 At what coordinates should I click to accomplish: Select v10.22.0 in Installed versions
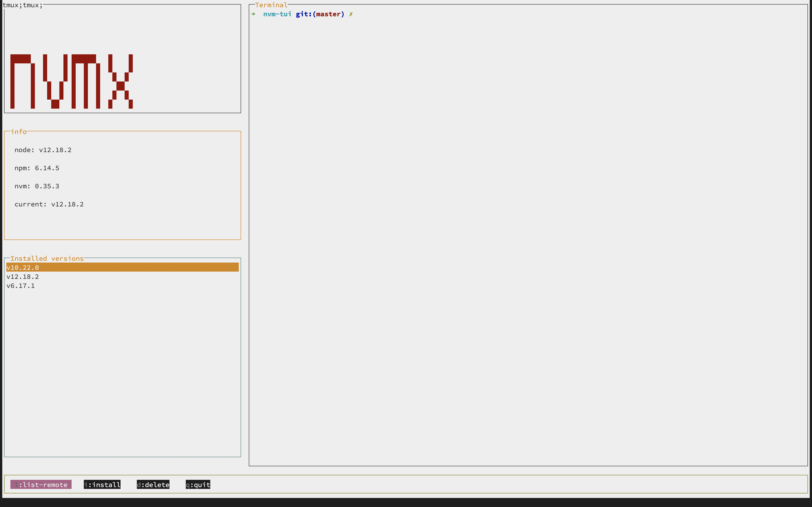point(23,268)
